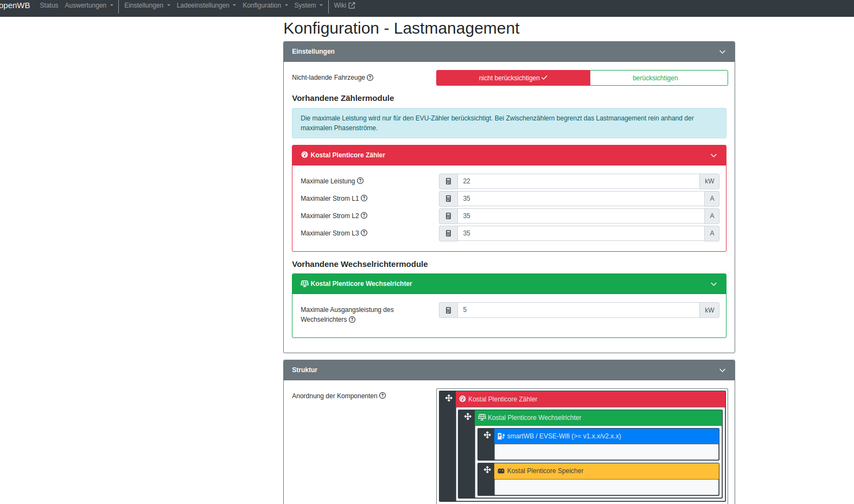Edit the Maximale Leistung value field
Viewport: 854px width, 504px height.
578,181
